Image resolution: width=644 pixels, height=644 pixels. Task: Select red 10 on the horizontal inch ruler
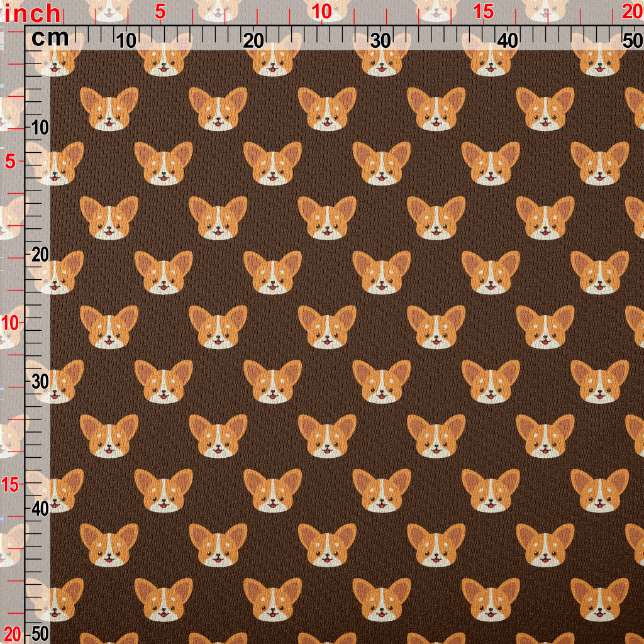pos(321,13)
